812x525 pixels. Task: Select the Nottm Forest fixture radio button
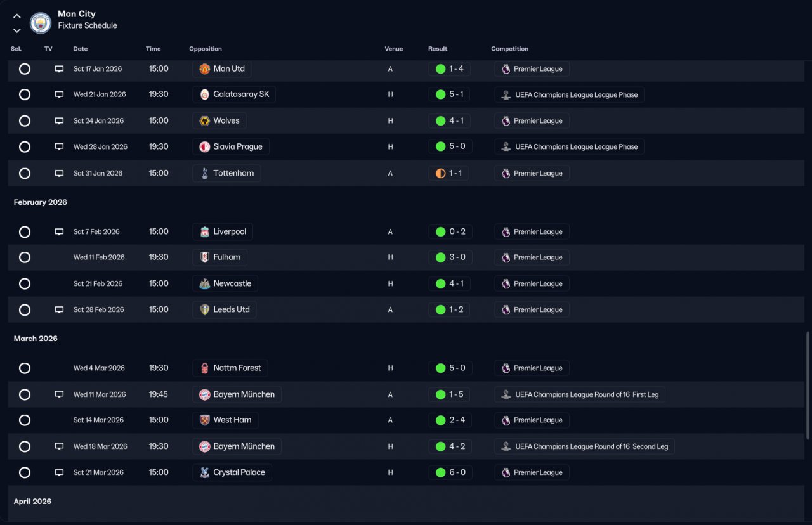click(x=25, y=368)
